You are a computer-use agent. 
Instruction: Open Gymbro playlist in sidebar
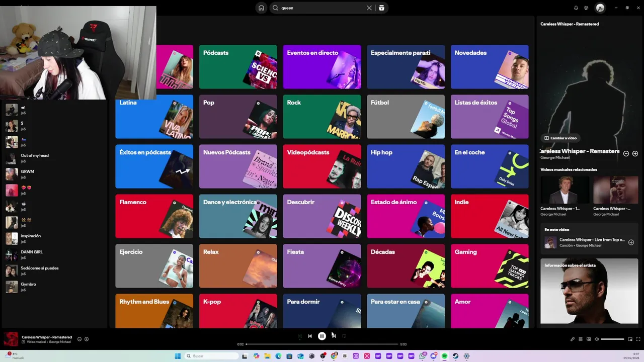coord(54,287)
